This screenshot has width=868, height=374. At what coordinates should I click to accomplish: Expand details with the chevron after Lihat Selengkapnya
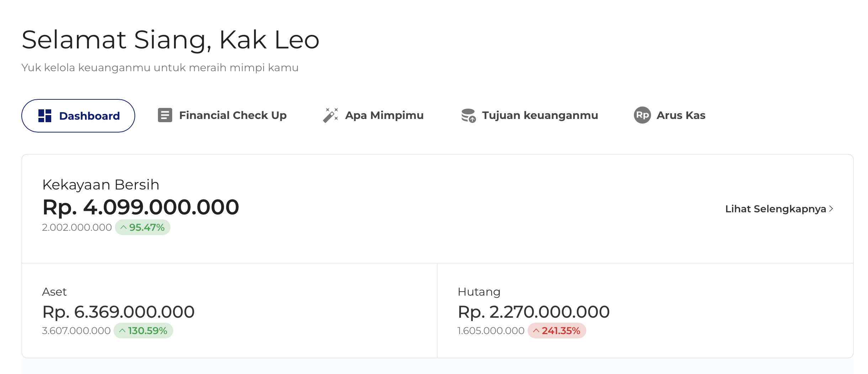(831, 209)
